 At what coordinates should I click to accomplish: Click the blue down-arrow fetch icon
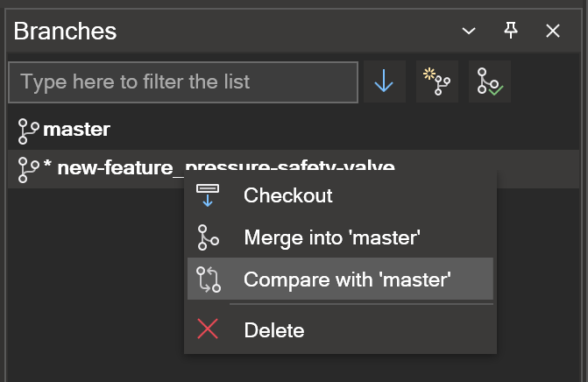click(x=385, y=81)
